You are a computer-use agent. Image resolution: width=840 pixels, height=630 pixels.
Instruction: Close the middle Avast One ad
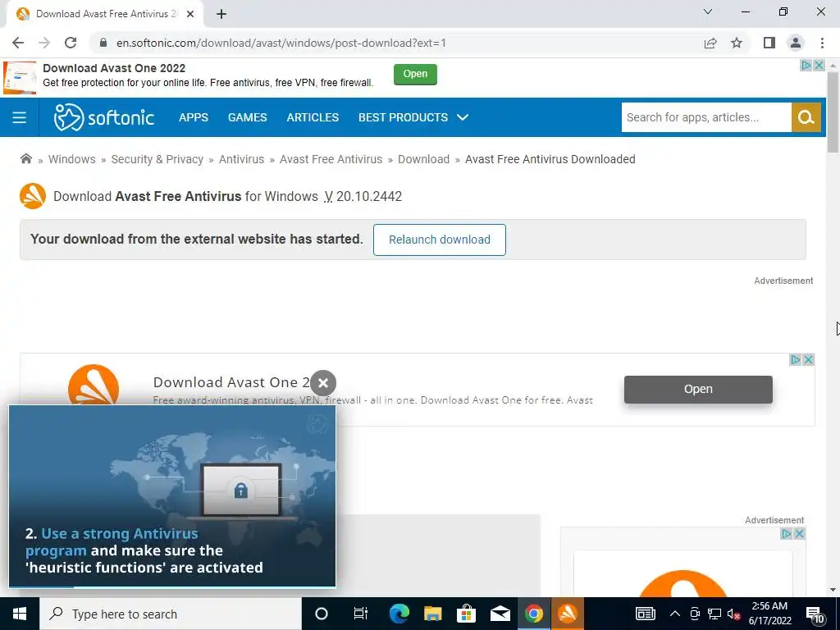coord(808,360)
